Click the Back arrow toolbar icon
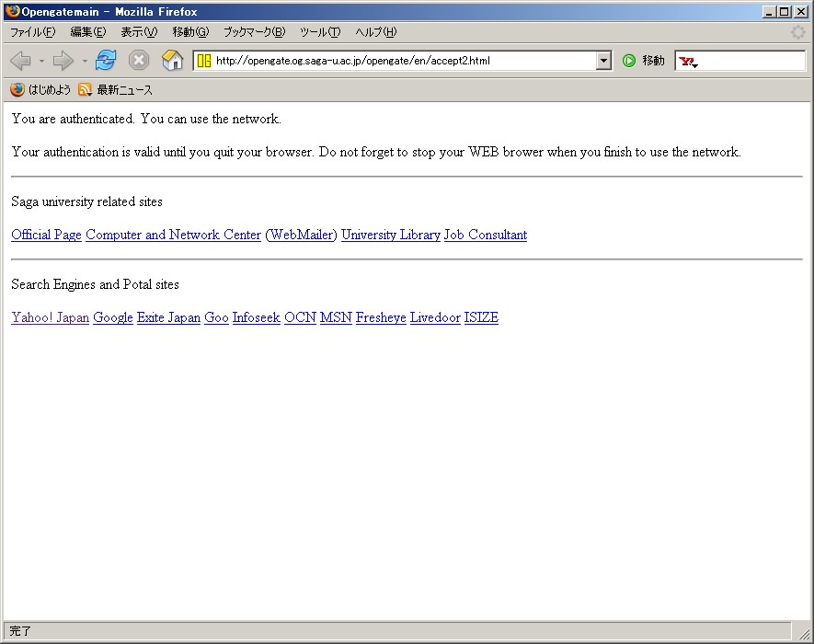 (21, 61)
